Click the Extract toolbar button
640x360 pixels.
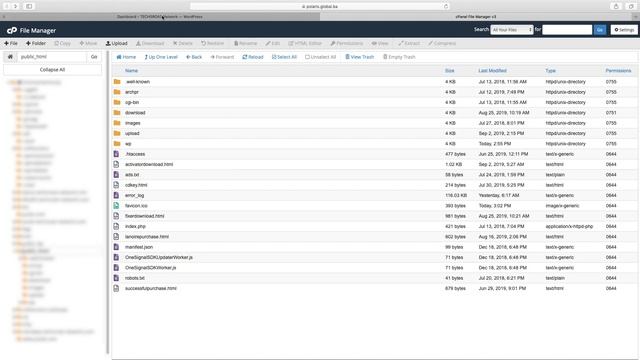(x=409, y=43)
